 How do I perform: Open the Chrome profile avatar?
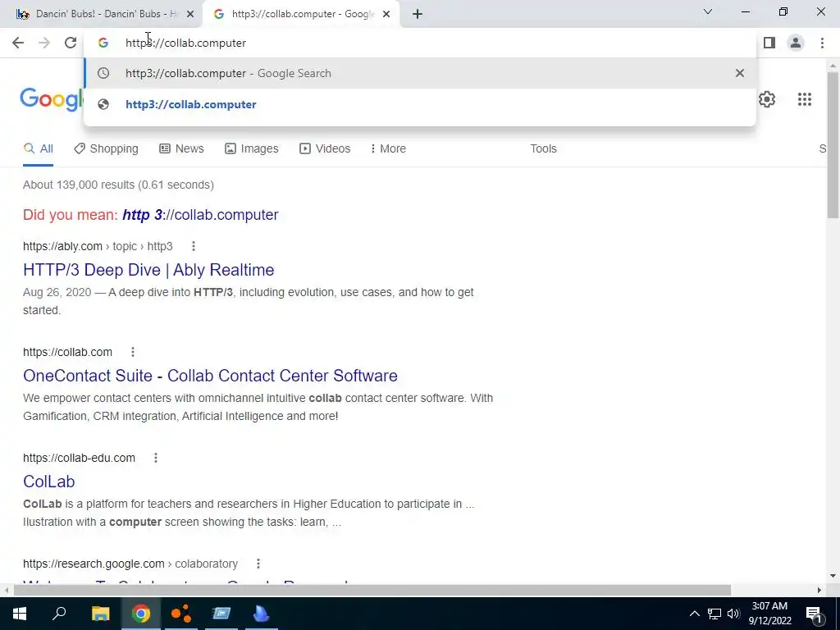(x=796, y=43)
